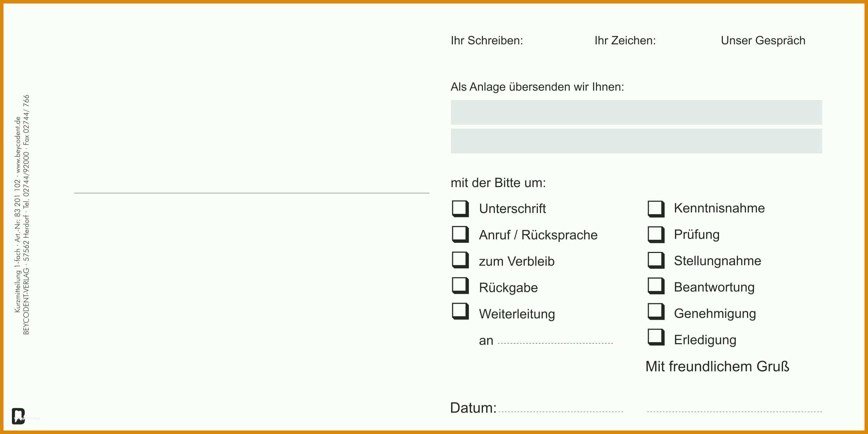
Task: Check the Erledigung box
Action: (656, 337)
